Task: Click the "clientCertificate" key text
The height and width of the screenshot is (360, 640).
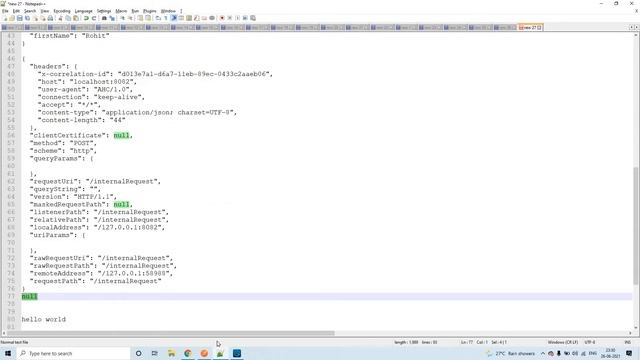Action: [x=68, y=135]
